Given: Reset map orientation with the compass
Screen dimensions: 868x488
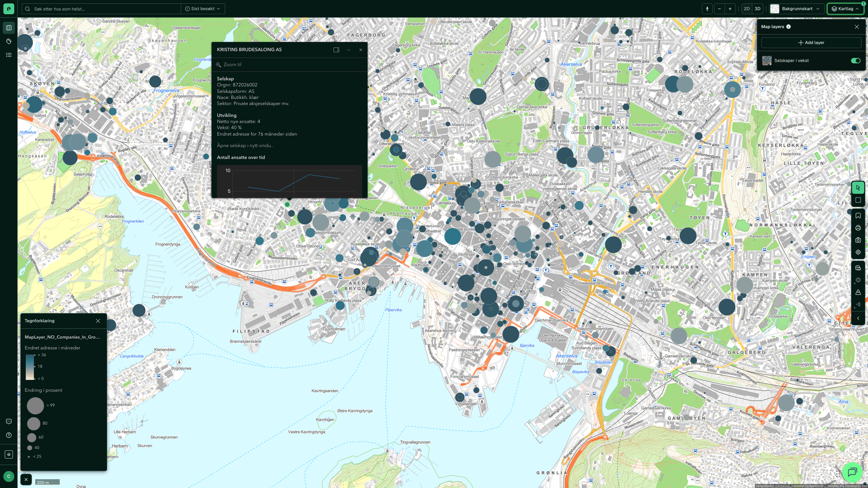Looking at the screenshot, I should tap(707, 9).
